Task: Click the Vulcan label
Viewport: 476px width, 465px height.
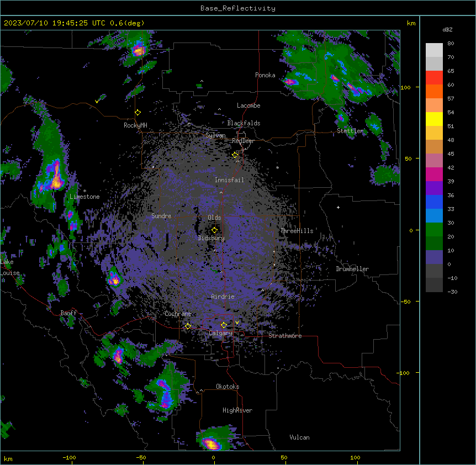Action: 300,437
